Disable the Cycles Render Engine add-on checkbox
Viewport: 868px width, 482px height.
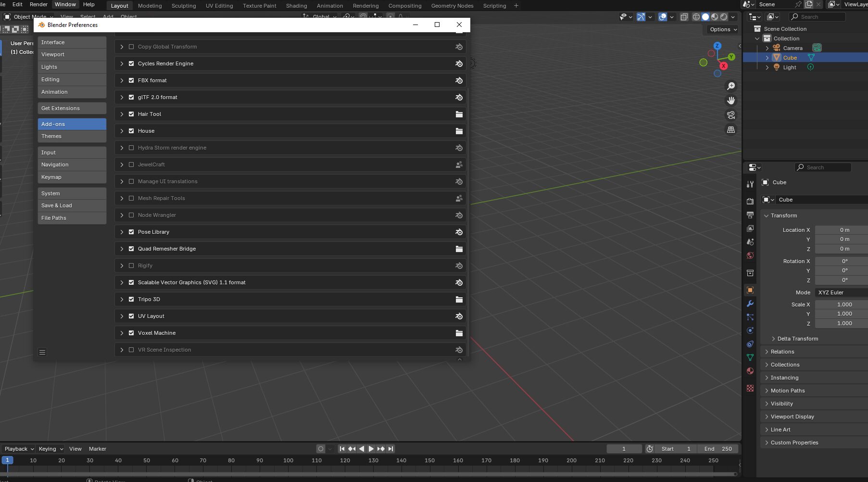point(131,63)
